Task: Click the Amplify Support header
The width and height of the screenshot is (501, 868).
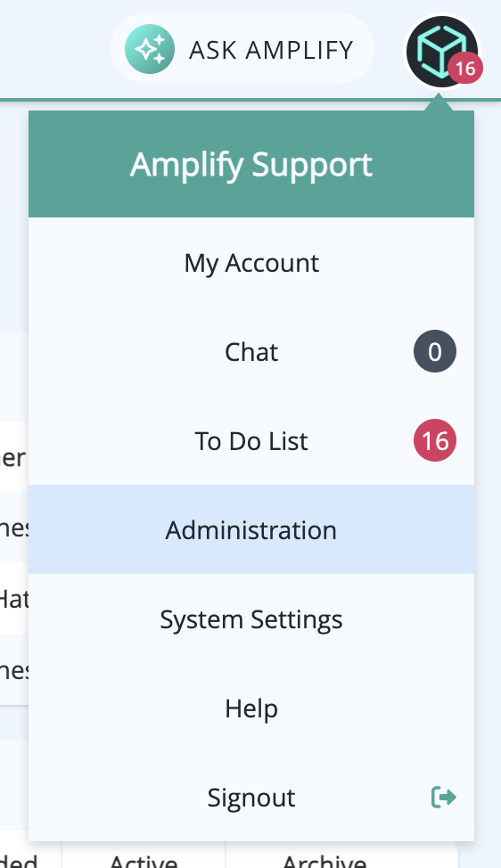Action: tap(251, 164)
